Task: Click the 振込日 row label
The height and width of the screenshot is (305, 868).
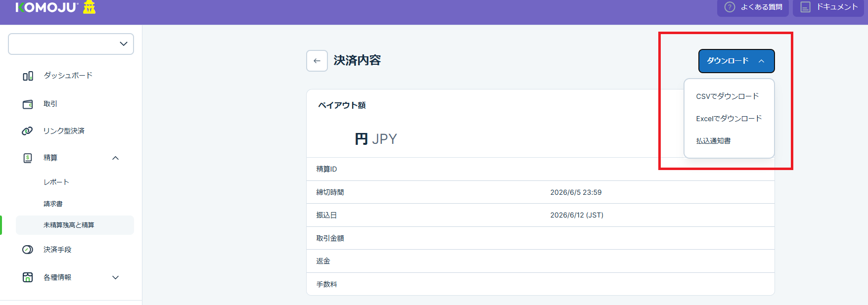Action: pyautogui.click(x=326, y=215)
